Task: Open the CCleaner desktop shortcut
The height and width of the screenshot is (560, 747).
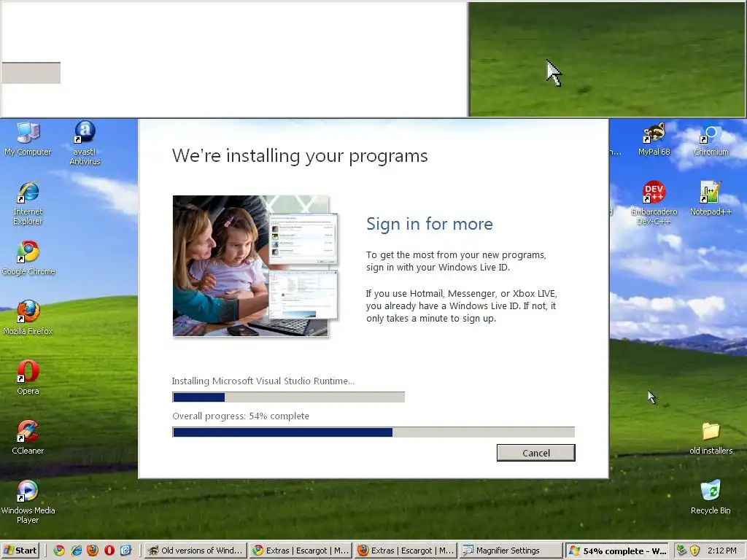Action: [28, 437]
